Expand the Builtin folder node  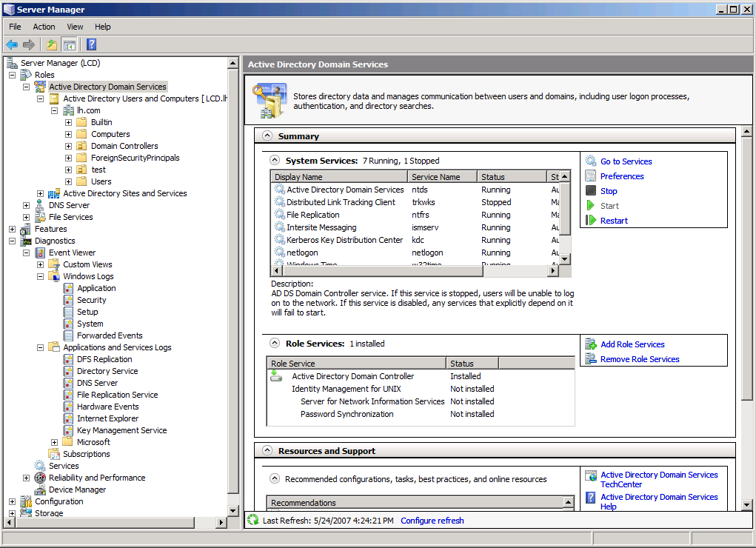tap(68, 122)
